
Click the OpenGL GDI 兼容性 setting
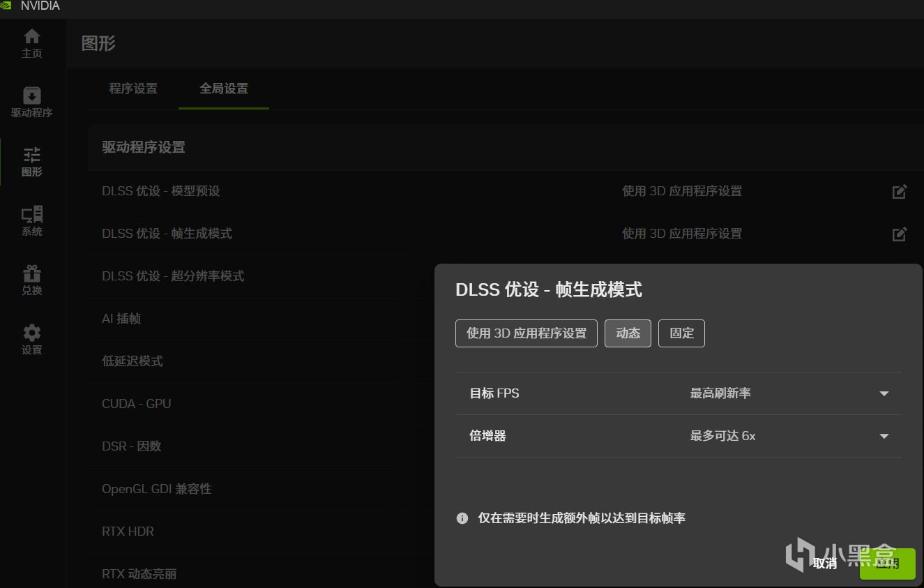point(157,489)
